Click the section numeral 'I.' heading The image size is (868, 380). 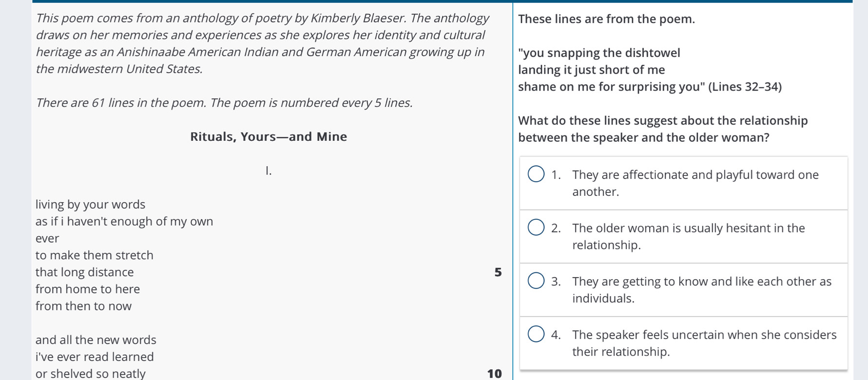click(x=269, y=171)
